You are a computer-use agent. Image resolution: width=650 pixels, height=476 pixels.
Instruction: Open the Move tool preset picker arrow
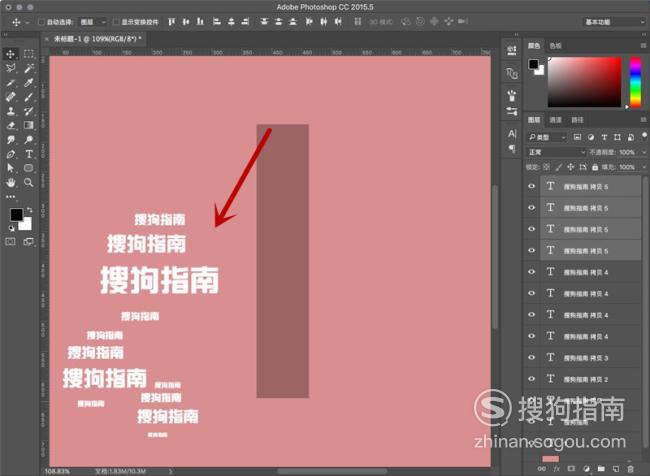point(27,22)
